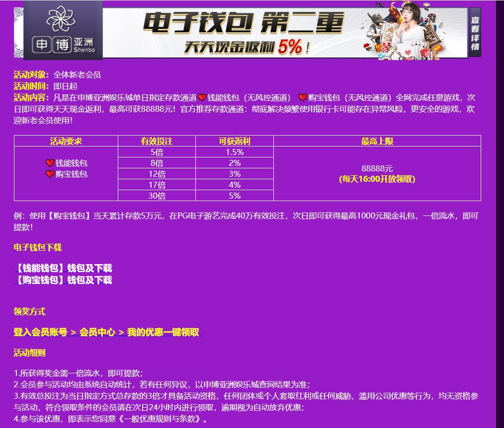
Task: Open the 【钱能钱包】钱包及下载 link
Action: [x=63, y=268]
